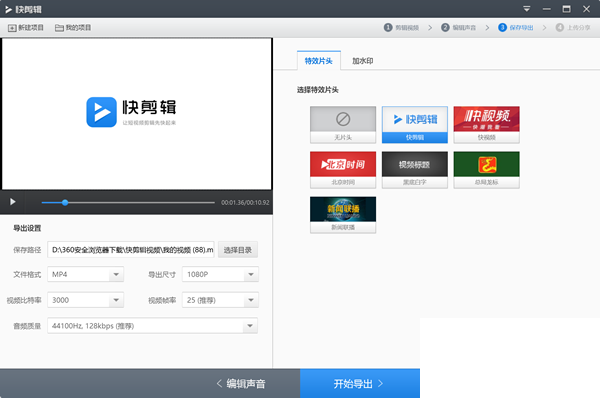Open the title bar dropdown menu icon
This screenshot has height=398, width=600.
point(527,9)
